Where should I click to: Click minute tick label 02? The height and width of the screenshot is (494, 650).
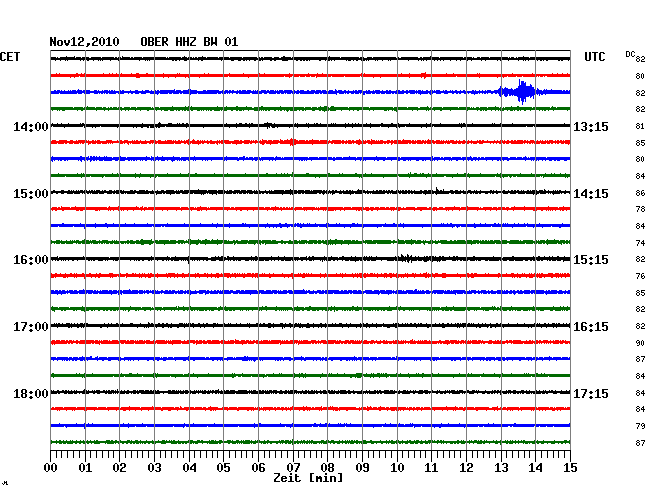119,467
